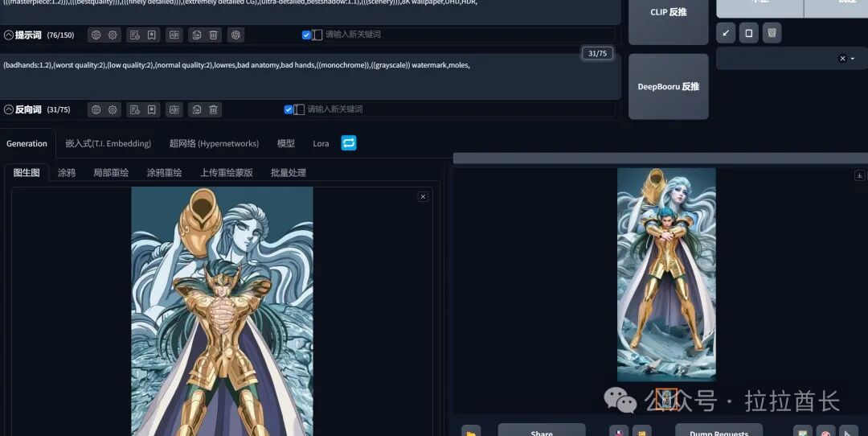Screen dimensions: 868x436
Task: Click the history list icon in 反向词 row
Action: [134, 109]
